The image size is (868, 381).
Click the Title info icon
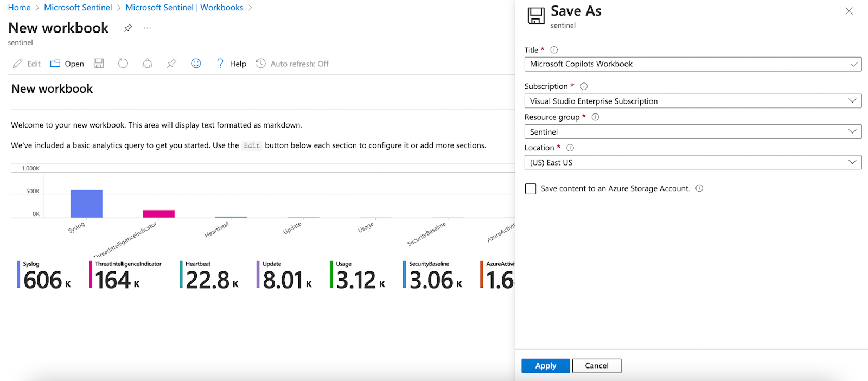(554, 50)
